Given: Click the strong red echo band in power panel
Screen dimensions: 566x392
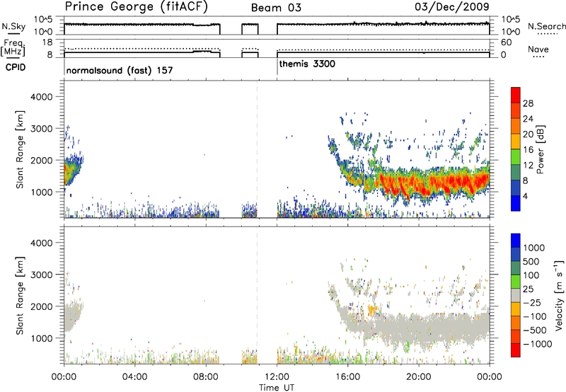Looking at the screenshot, I should [433, 183].
